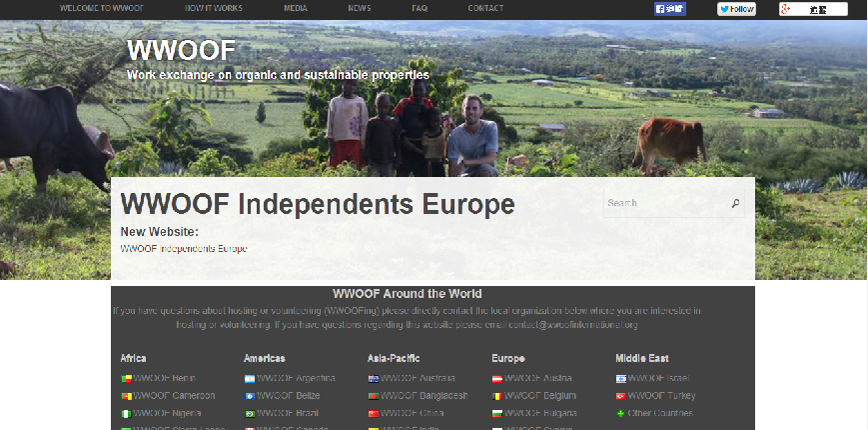
Task: Open the WWOOF Brazil link
Action: 288,413
